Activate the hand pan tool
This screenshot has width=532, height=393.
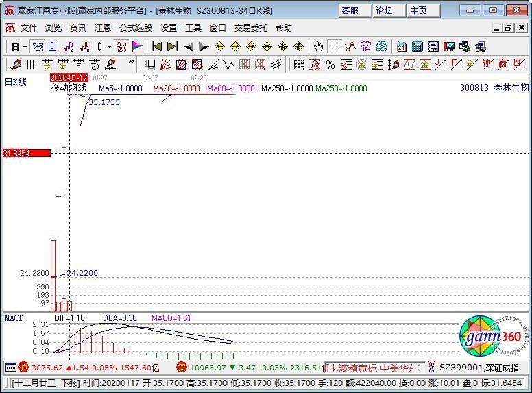tap(318, 47)
